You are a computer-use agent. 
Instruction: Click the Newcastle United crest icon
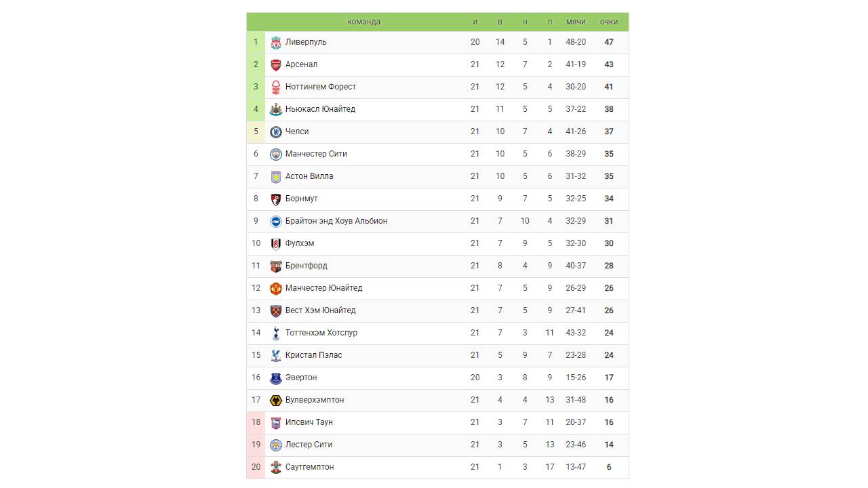(276, 110)
